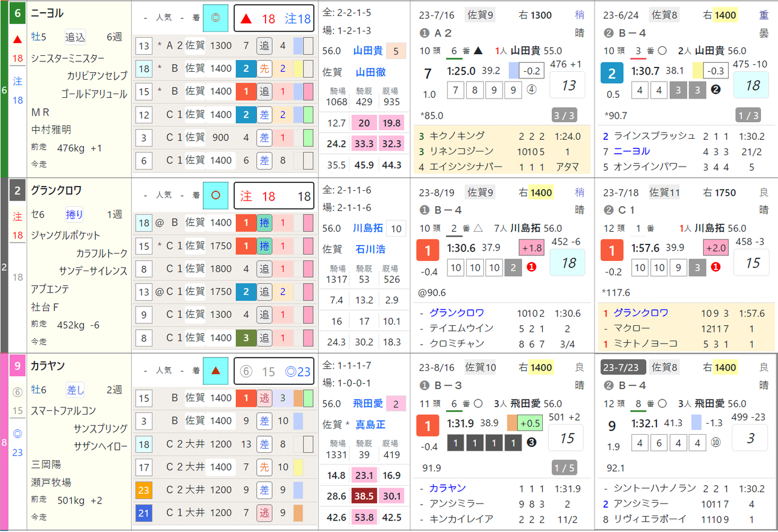
Task: Open the blue 川島拓 jockey link
Action: [368, 229]
